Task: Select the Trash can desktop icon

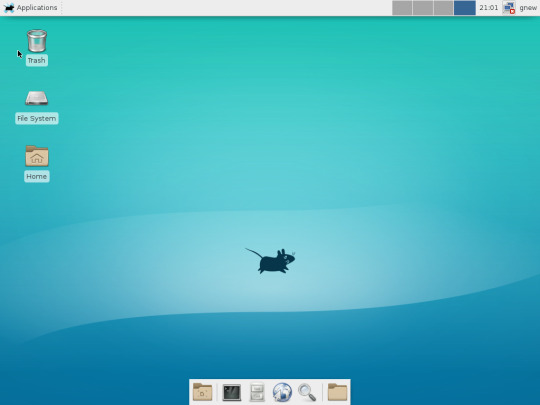Action: click(x=37, y=41)
